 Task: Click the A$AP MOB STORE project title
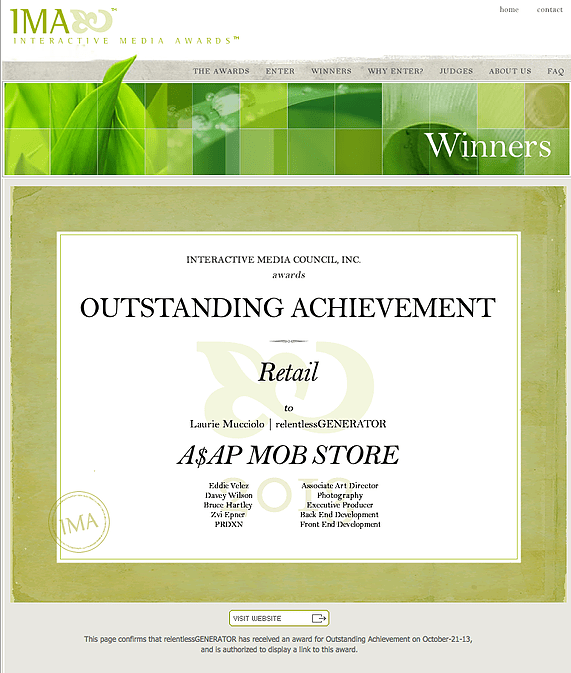(288, 455)
